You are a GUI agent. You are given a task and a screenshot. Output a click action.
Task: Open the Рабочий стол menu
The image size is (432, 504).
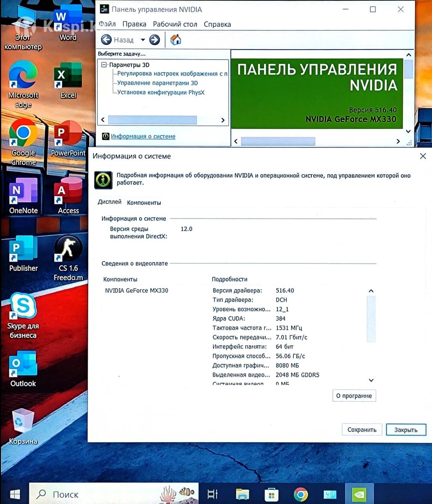[x=175, y=24]
